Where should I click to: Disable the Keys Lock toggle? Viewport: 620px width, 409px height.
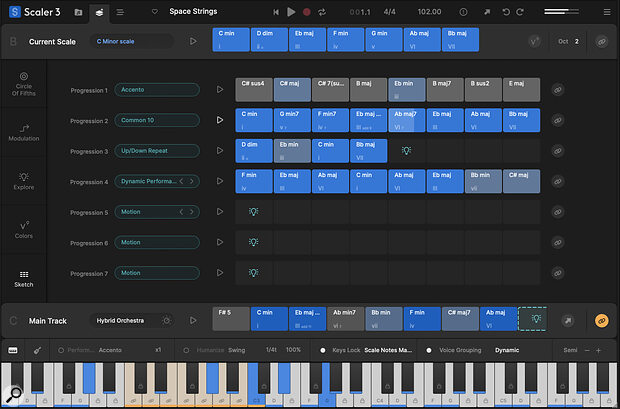[x=323, y=350]
